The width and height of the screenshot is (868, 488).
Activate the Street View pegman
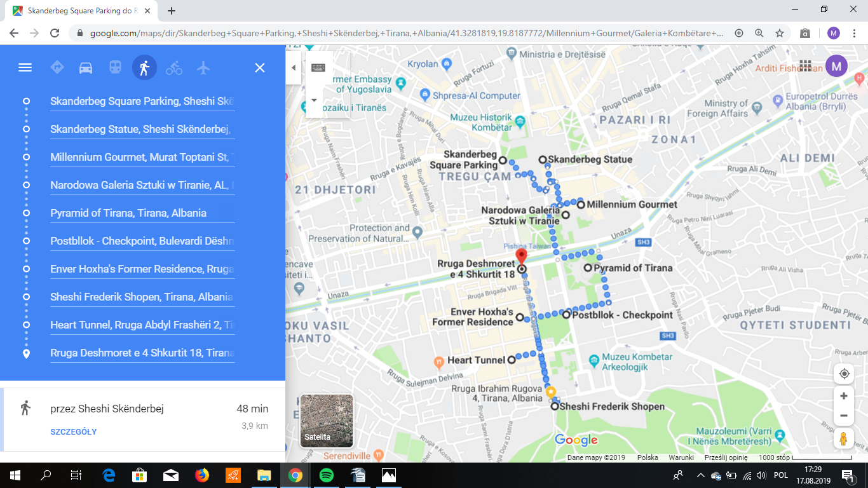pos(844,438)
